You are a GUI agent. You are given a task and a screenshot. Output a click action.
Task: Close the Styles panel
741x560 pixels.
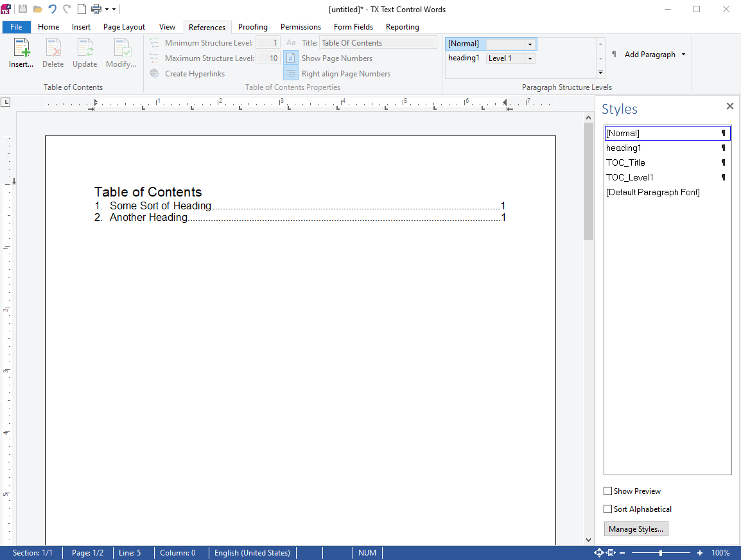(729, 107)
